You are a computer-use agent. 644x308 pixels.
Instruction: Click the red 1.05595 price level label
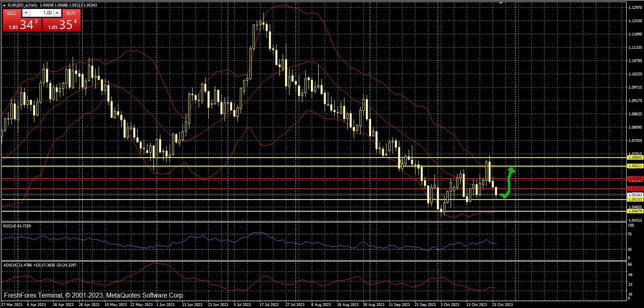coord(635,189)
